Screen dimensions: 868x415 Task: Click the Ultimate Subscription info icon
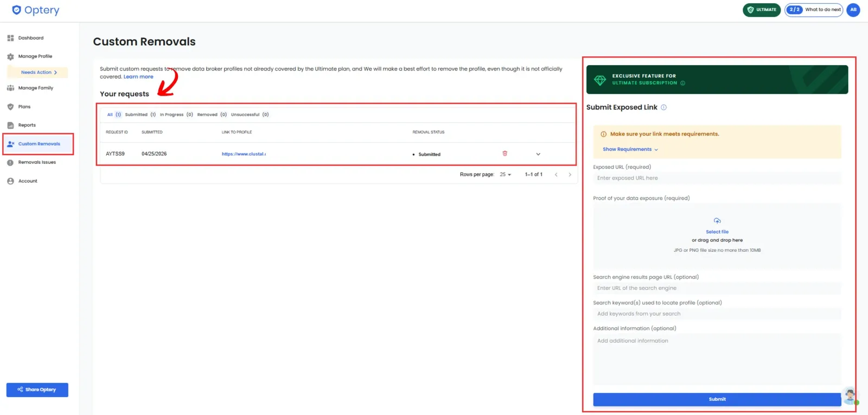click(x=682, y=83)
